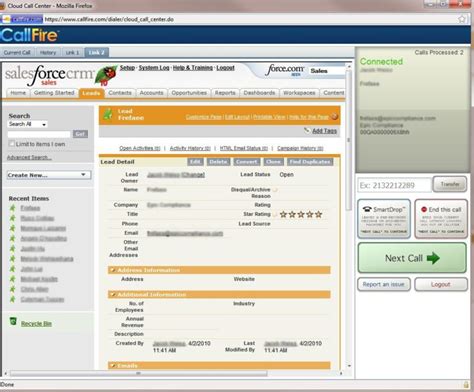The image size is (474, 392).
Task: Click the lead icon beside first recent item
Action: coord(13,208)
